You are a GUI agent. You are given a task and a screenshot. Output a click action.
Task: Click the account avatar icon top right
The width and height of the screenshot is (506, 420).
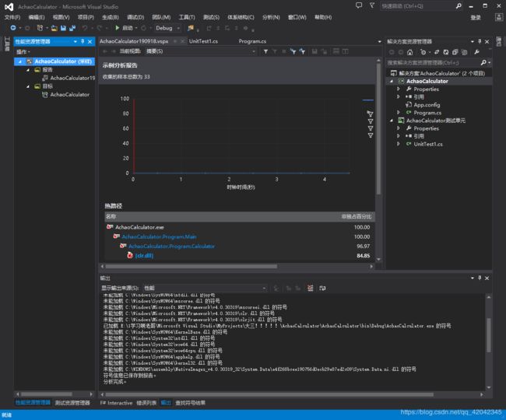point(498,17)
